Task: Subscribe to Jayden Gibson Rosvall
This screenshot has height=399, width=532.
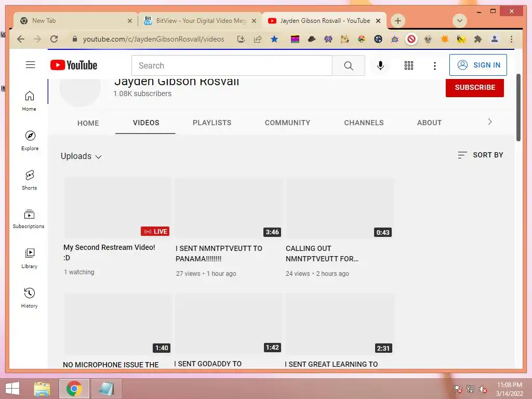Action: [475, 87]
